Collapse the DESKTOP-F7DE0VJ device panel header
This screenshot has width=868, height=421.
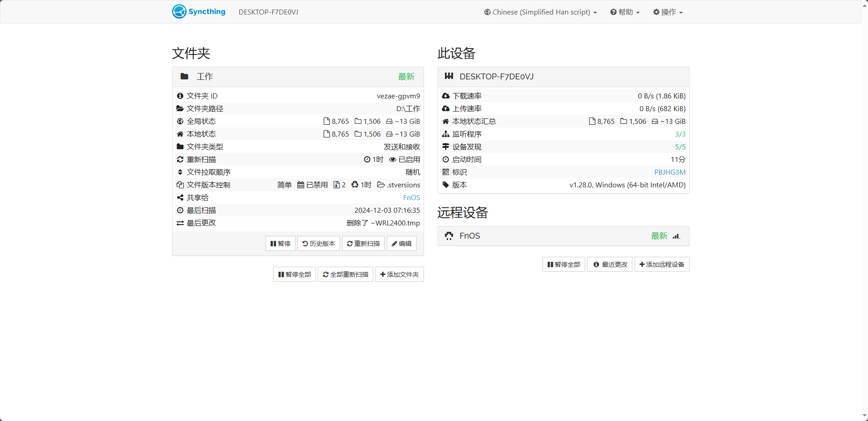563,77
